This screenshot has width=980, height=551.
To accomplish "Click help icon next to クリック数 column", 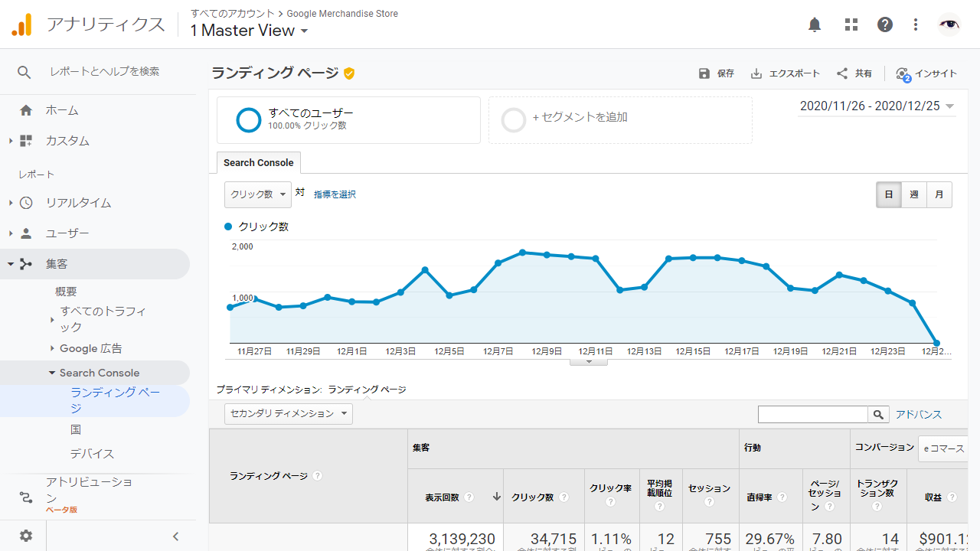I will pyautogui.click(x=563, y=497).
